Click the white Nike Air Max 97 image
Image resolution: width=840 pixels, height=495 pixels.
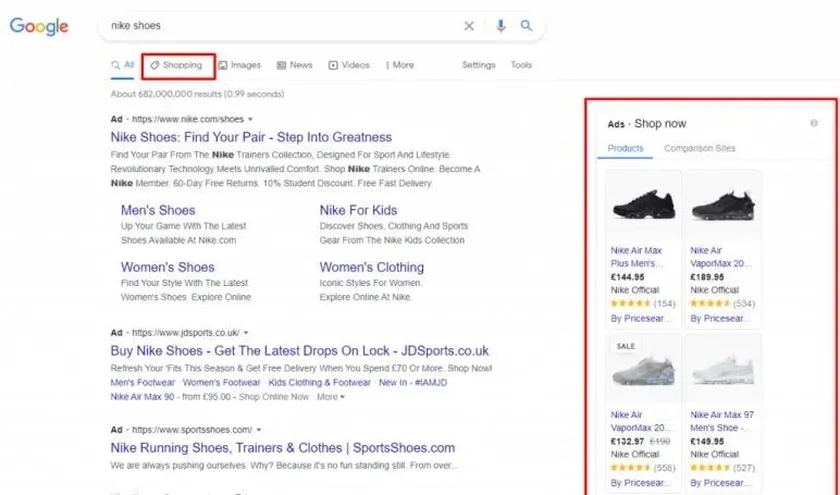pyautogui.click(x=723, y=370)
